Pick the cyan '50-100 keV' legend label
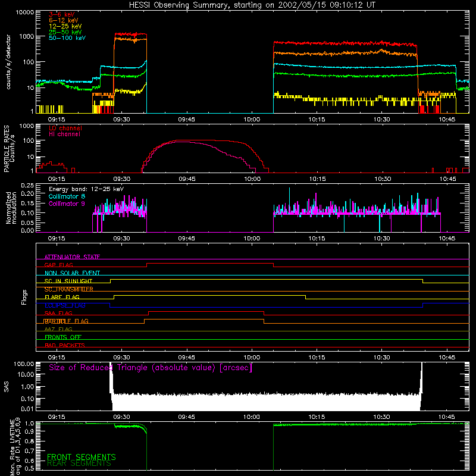Image resolution: width=476 pixels, height=476 pixels. pyautogui.click(x=67, y=38)
